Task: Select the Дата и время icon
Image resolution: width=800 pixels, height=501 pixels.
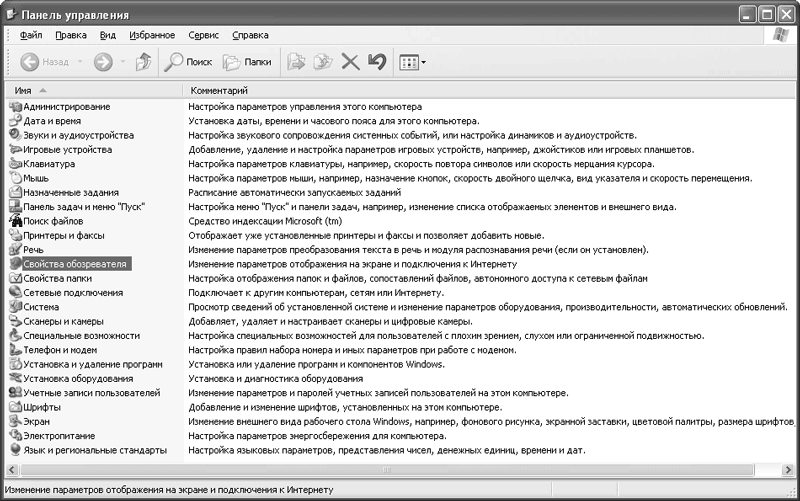Action: pyautogui.click(x=15, y=121)
